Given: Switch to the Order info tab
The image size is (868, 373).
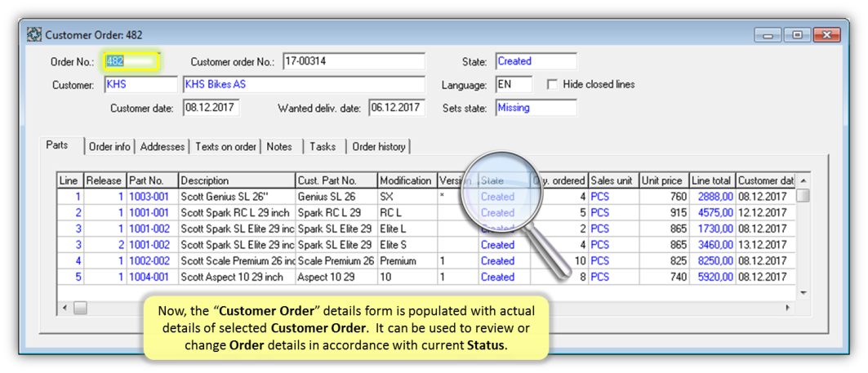Looking at the screenshot, I should (109, 147).
